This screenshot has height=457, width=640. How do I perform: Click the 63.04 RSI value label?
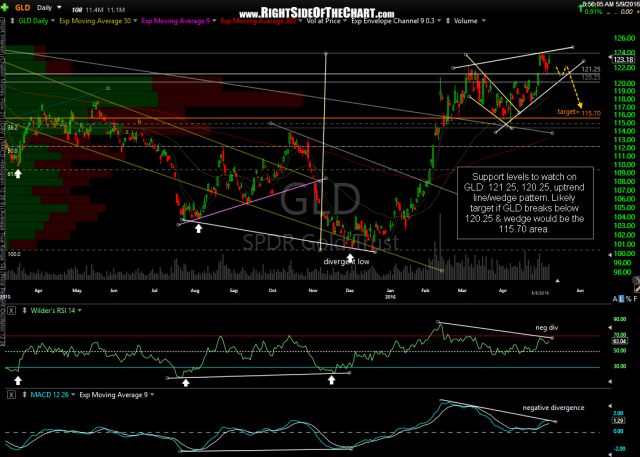point(620,341)
